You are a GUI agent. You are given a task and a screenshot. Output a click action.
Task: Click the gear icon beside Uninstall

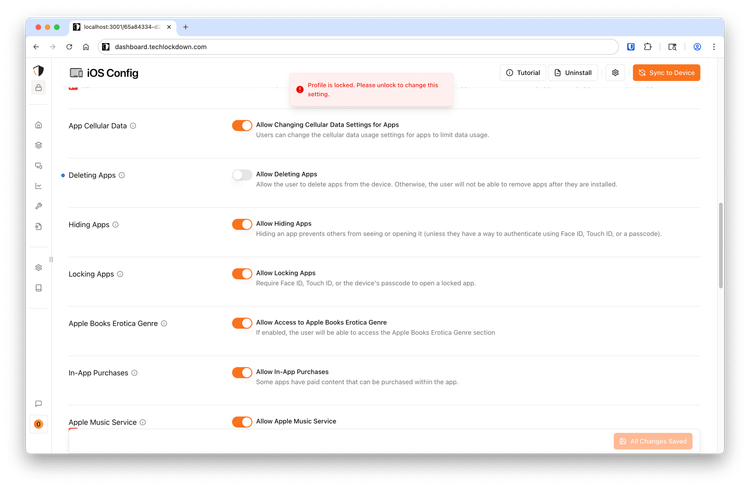point(615,73)
